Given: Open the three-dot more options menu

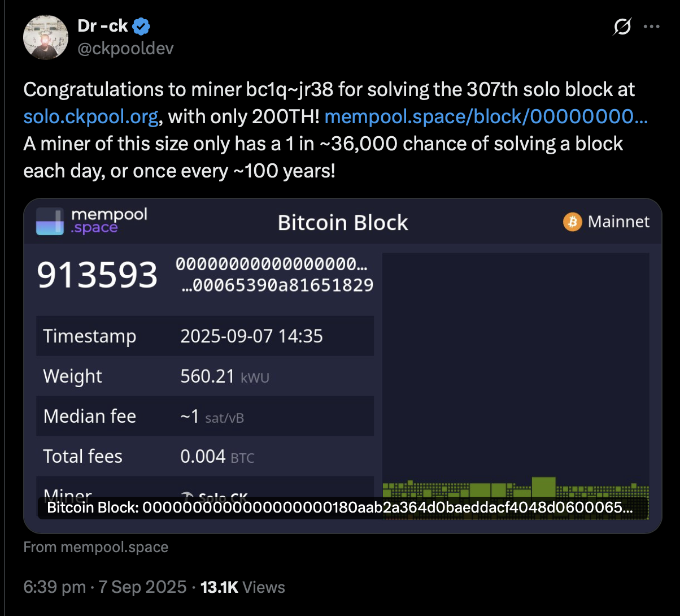Looking at the screenshot, I should pos(652,27).
